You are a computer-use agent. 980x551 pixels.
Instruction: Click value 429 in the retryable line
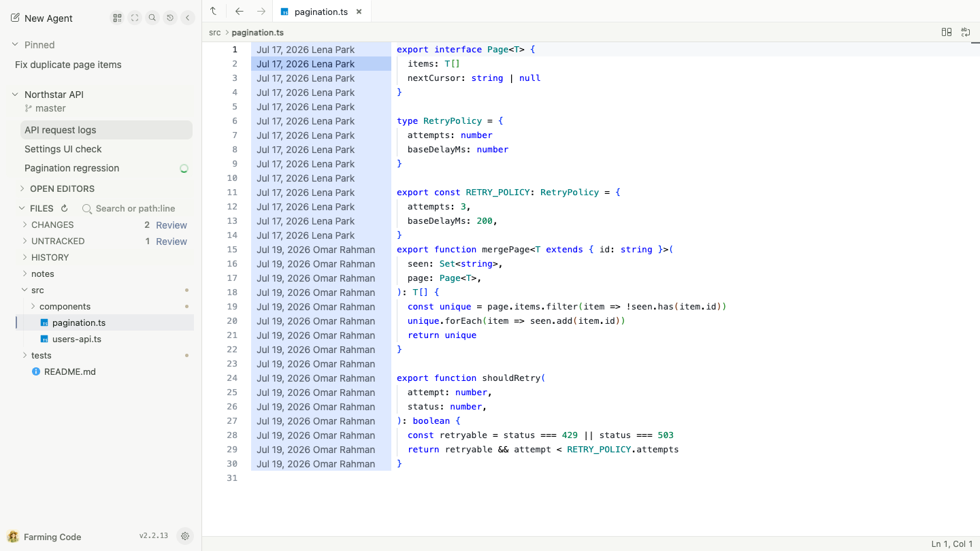click(570, 435)
